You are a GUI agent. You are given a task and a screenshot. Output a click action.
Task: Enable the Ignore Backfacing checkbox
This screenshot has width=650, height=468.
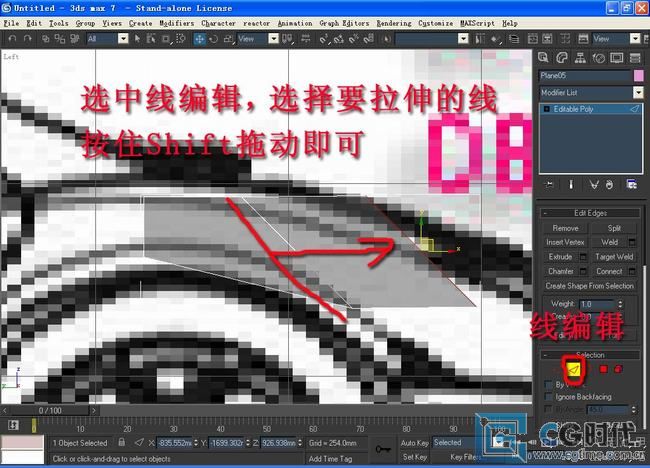click(548, 397)
